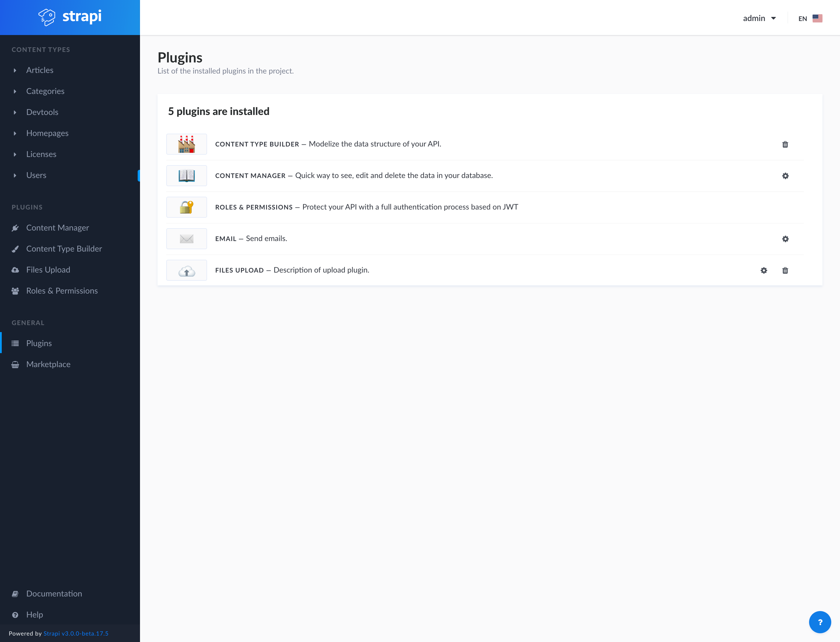The height and width of the screenshot is (642, 840).
Task: Open the blue help question button
Action: point(820,622)
